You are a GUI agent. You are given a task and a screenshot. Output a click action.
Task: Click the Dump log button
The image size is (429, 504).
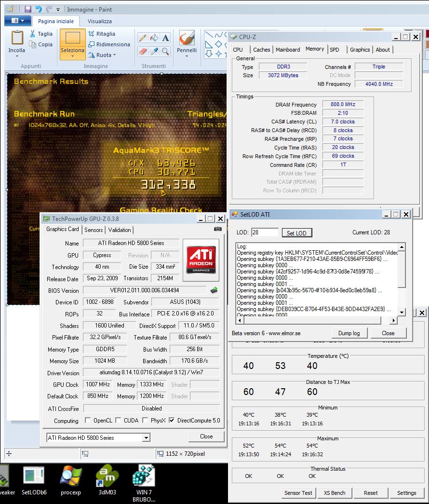[349, 333]
